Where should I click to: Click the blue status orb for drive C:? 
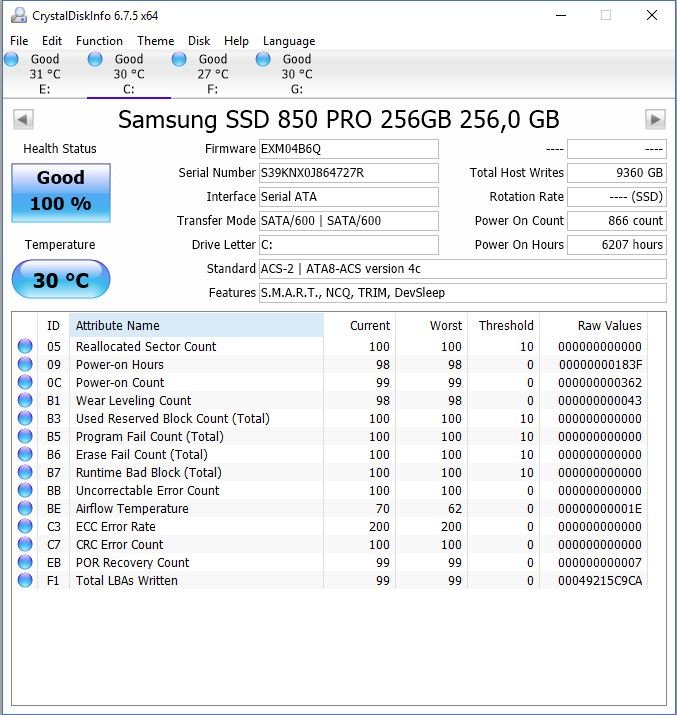pos(95,59)
